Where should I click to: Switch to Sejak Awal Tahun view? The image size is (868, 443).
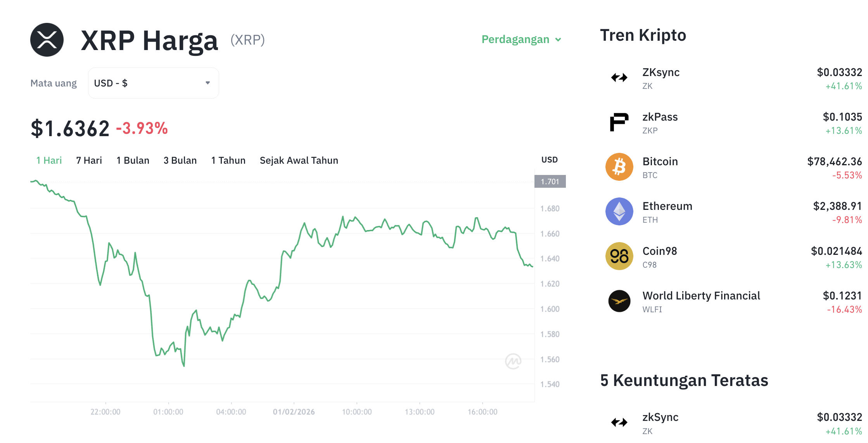pos(299,160)
